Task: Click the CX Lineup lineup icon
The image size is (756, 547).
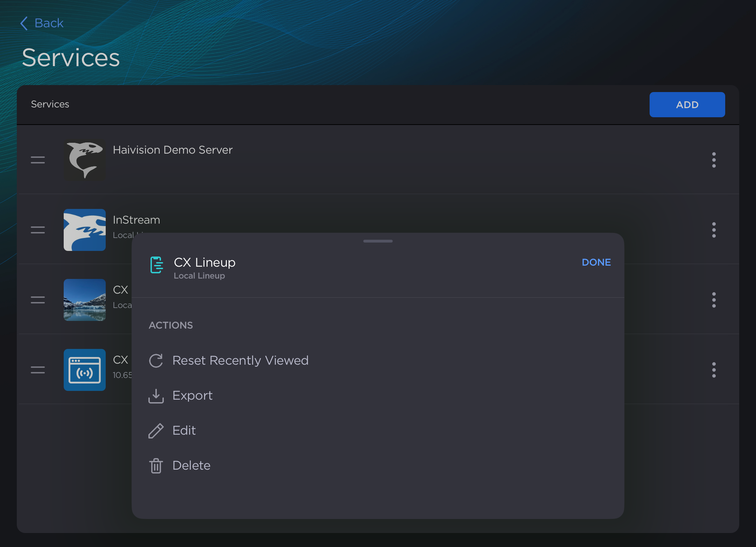Action: (156, 265)
